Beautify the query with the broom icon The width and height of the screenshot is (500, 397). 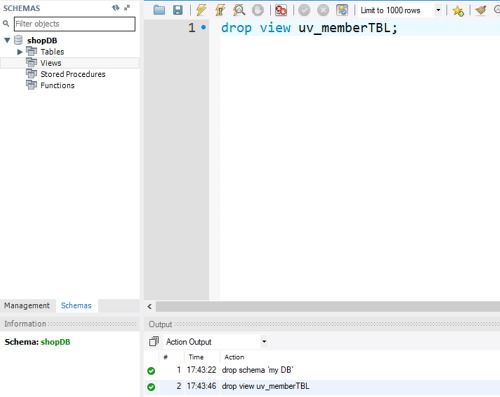pos(481,10)
